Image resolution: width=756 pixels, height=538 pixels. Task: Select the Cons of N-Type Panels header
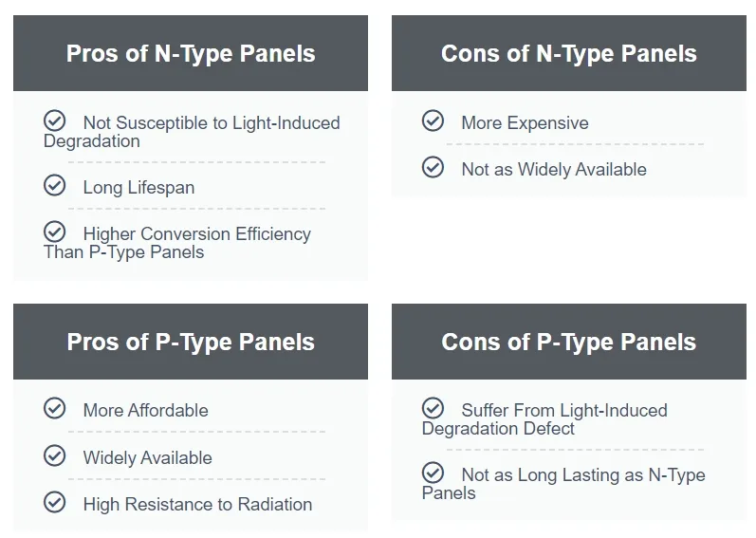tap(568, 53)
